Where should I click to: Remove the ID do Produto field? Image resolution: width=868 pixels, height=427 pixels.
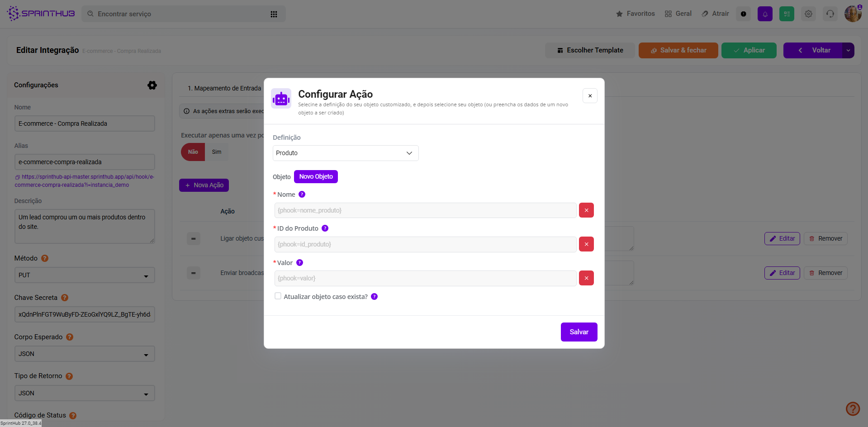(x=586, y=244)
